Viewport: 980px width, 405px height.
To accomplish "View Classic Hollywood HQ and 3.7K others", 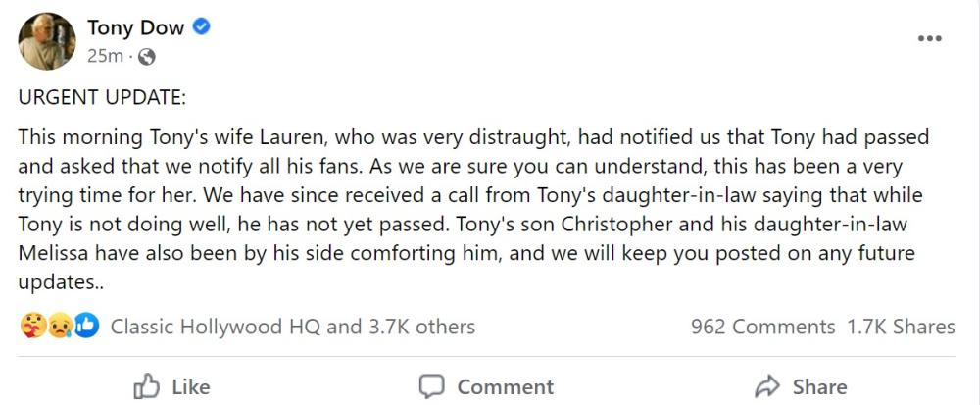I will [x=292, y=327].
